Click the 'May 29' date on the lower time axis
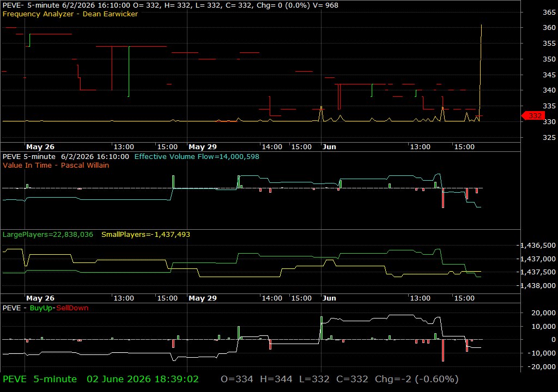This screenshot has height=392, width=558. point(203,298)
